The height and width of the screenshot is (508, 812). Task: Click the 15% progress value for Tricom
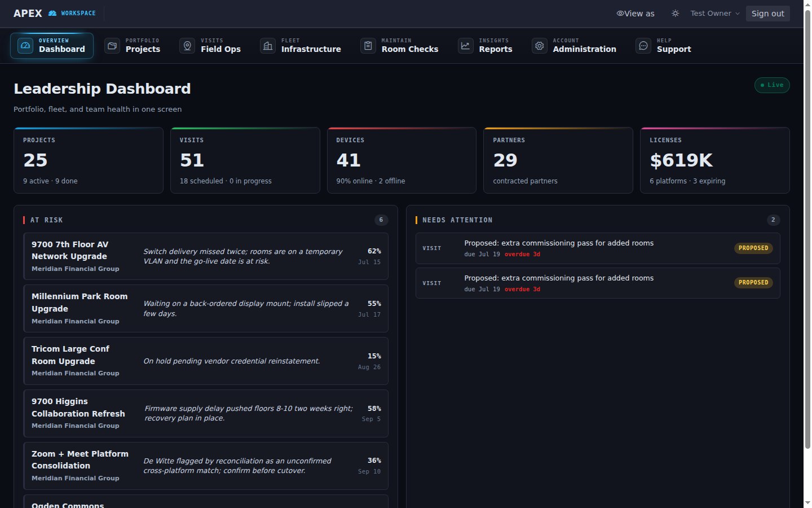point(374,356)
